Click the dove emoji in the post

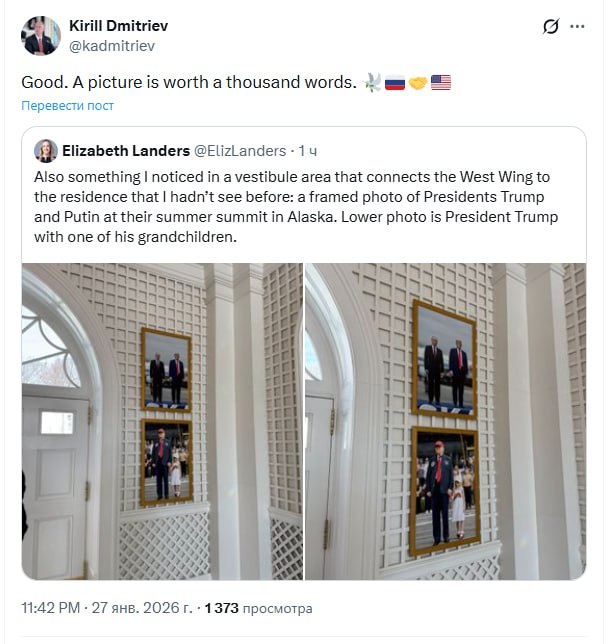tap(373, 83)
